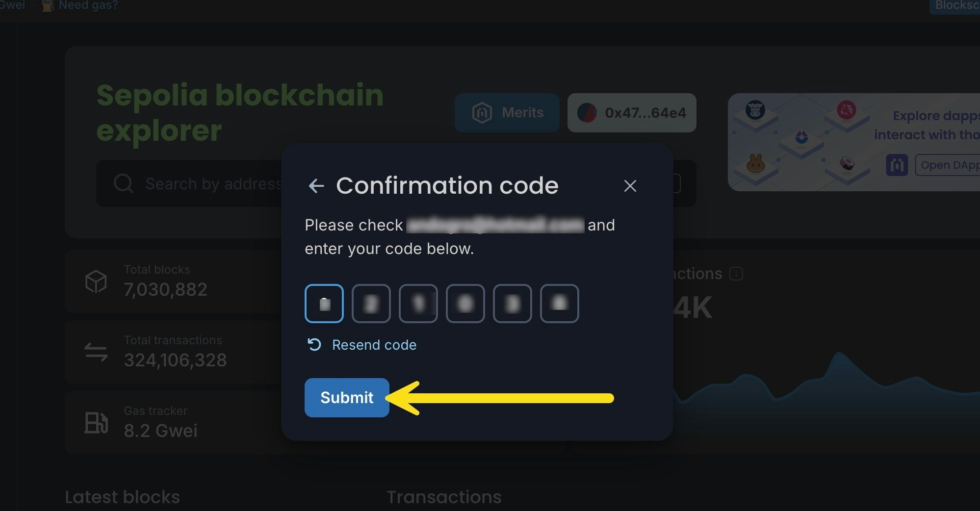980x511 pixels.
Task: Select the third code digit box
Action: coord(418,304)
